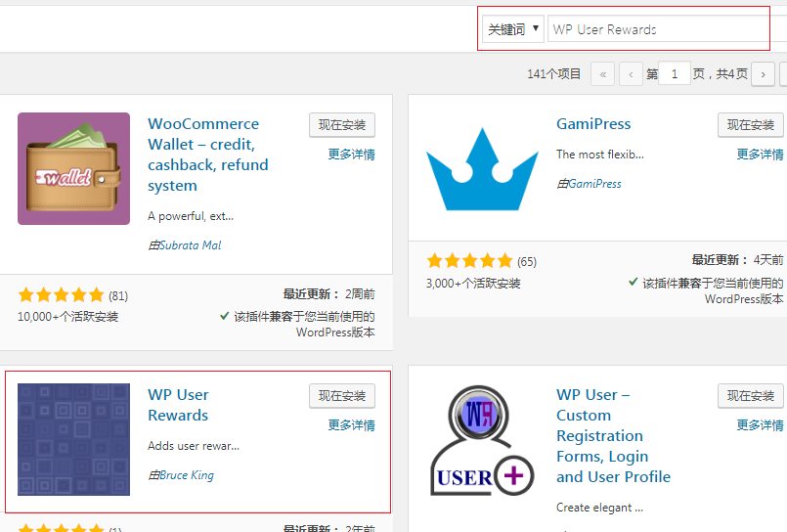787x532 pixels.
Task: Select WooCommerce Wallet 最近更新：2周前 text
Action: click(x=328, y=294)
